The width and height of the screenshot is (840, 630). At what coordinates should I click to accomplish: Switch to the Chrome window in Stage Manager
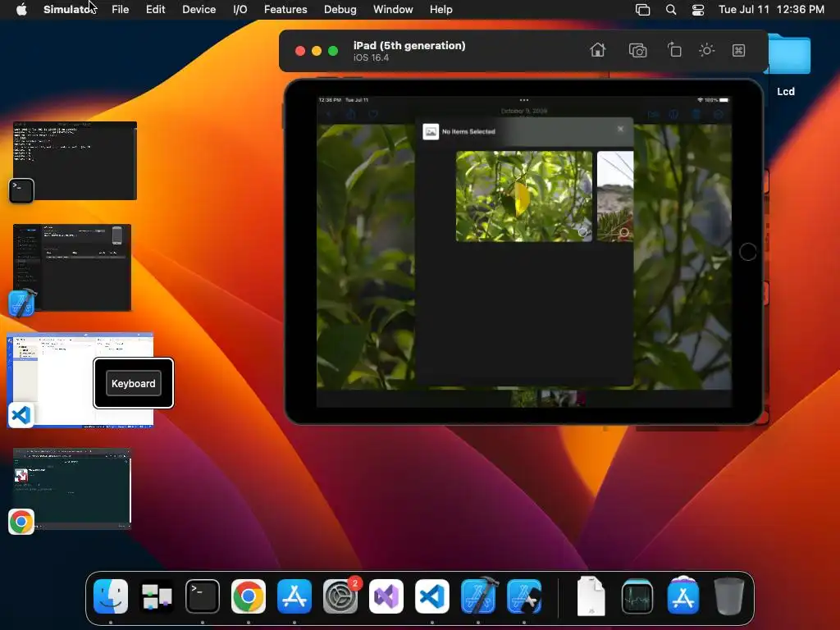(x=72, y=489)
